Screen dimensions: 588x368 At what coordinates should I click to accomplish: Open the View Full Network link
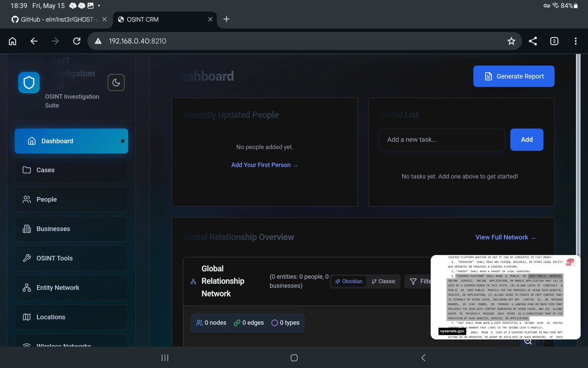(506, 237)
